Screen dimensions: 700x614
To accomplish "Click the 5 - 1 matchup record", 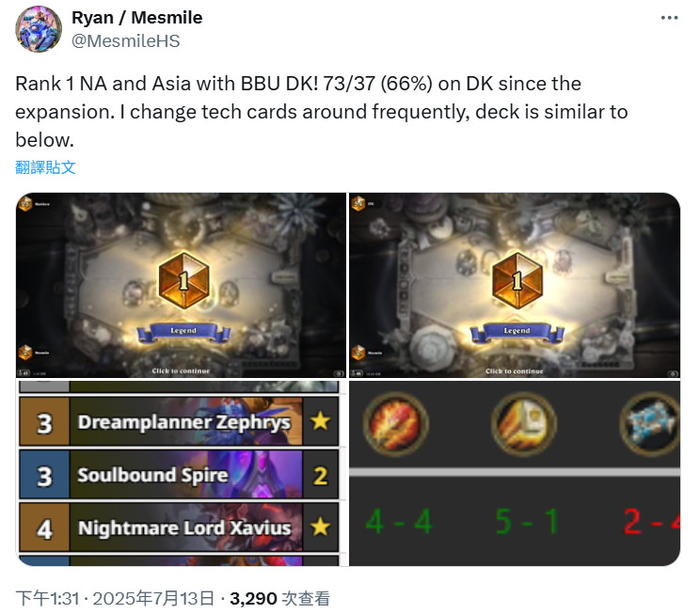I will (527, 521).
